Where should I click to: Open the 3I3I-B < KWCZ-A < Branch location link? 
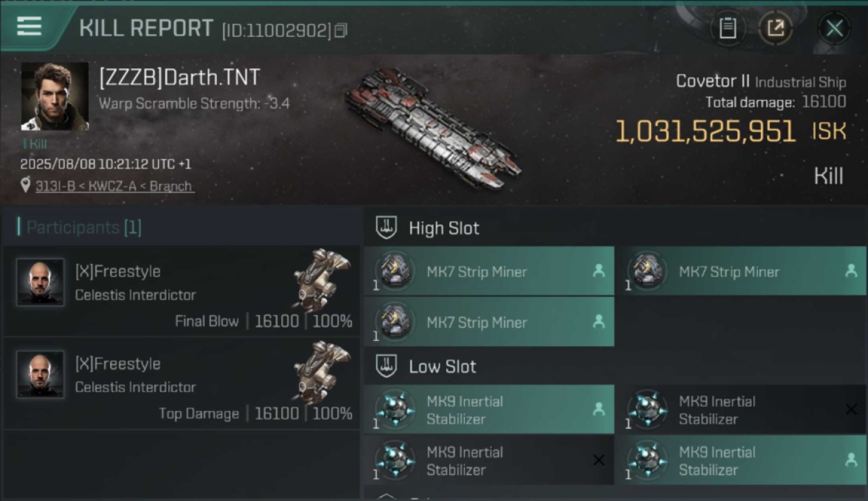(x=114, y=186)
